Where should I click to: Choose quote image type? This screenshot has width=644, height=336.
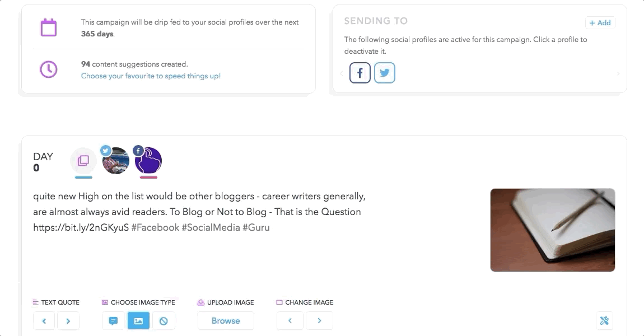click(x=113, y=321)
